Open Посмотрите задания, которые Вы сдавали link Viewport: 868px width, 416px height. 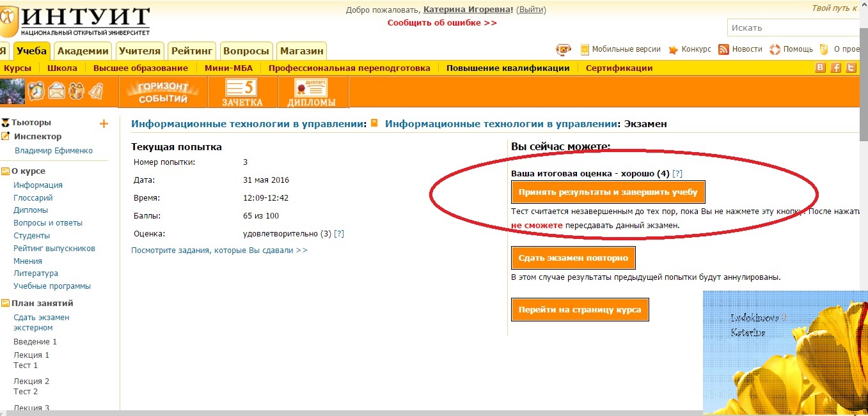[x=219, y=250]
